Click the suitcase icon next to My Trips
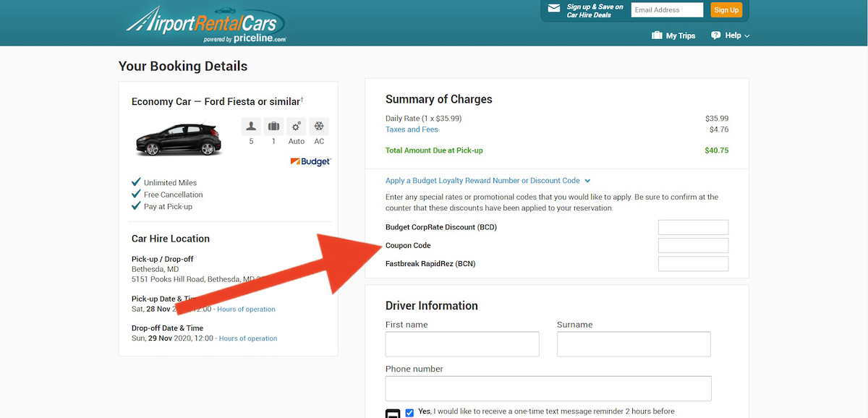Image resolution: width=868 pixels, height=418 pixels. point(657,35)
